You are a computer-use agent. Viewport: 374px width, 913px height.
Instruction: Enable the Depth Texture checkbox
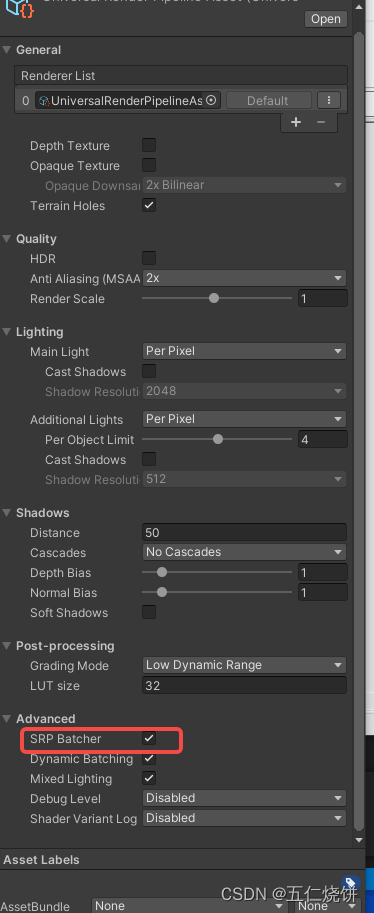pos(149,145)
